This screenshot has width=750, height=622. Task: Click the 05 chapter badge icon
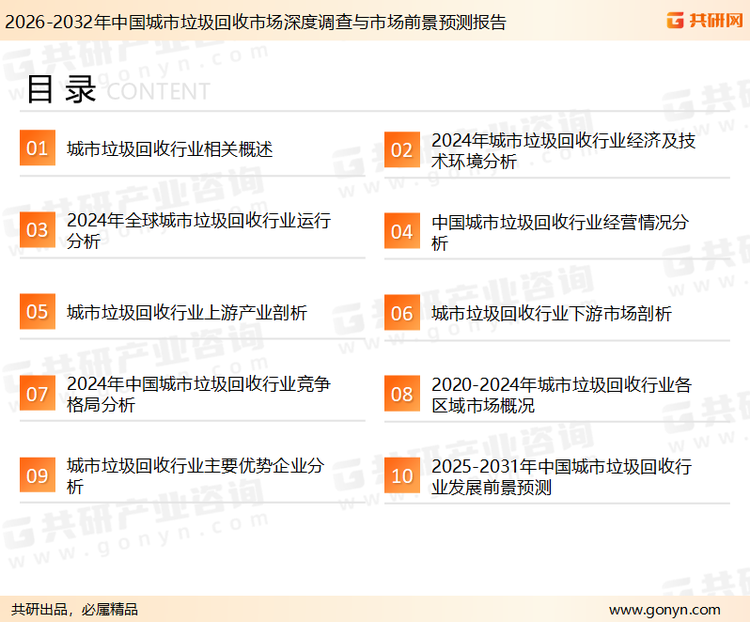point(37,312)
